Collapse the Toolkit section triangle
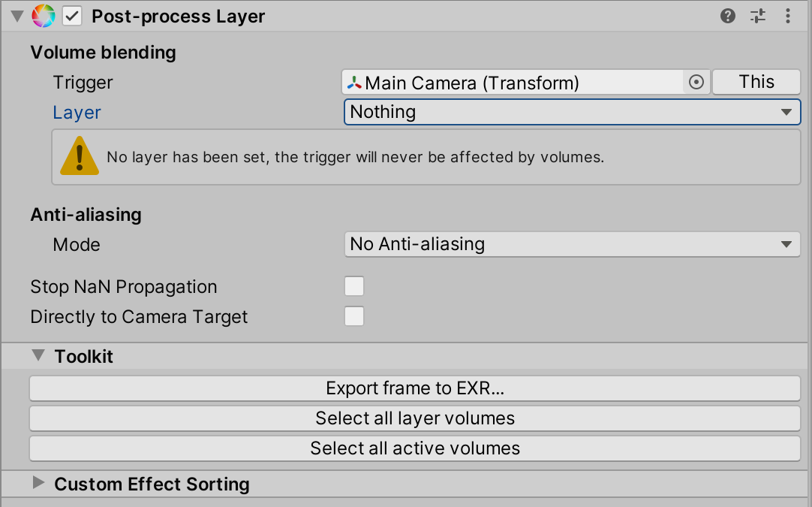The image size is (812, 507). click(38, 355)
